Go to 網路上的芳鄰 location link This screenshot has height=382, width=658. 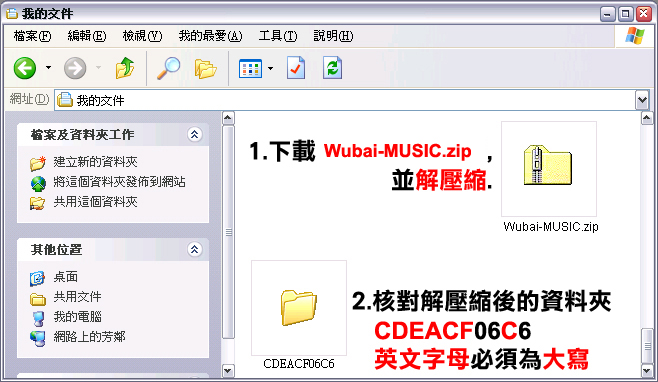click(x=89, y=337)
